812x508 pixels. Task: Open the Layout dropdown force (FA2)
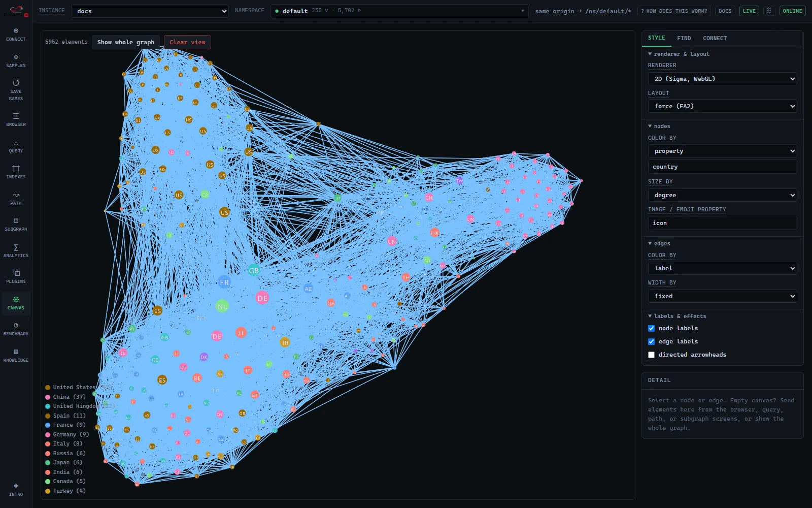pyautogui.click(x=722, y=106)
